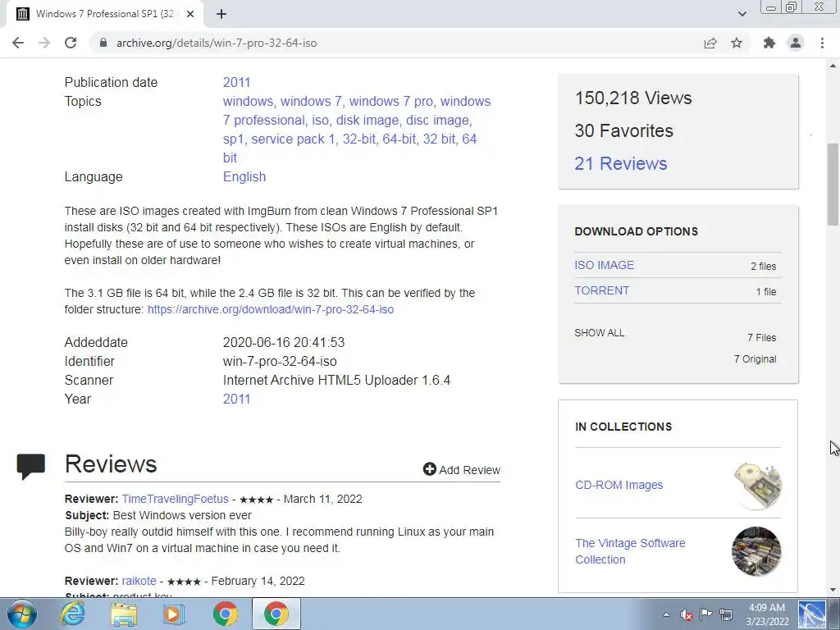Click the active Chrome taskbar button

pyautogui.click(x=276, y=614)
